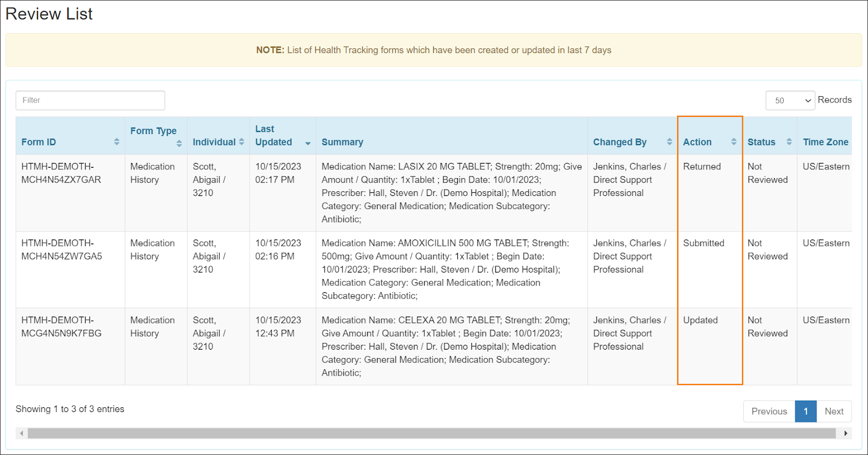
Task: Click in the Filter input field
Action: tap(90, 100)
